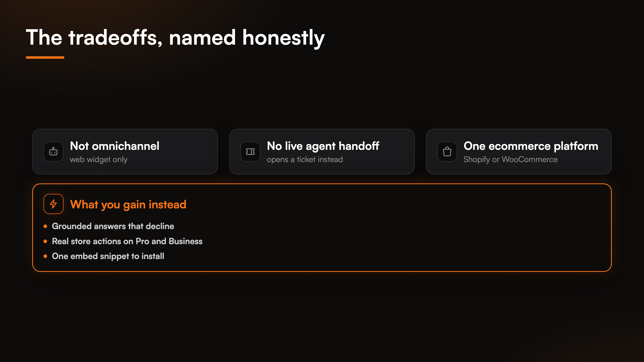
Task: Click the Not omnichannel heading
Action: pos(115,146)
